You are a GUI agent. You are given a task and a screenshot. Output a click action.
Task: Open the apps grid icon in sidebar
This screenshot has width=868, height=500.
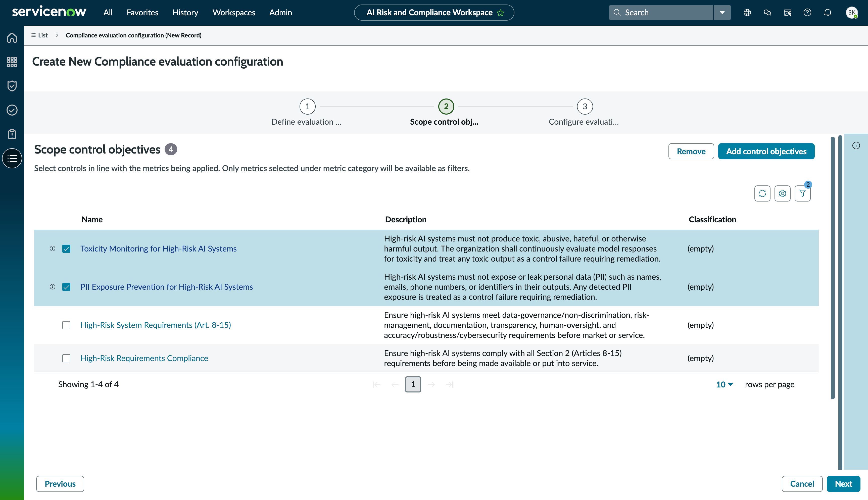tap(12, 62)
